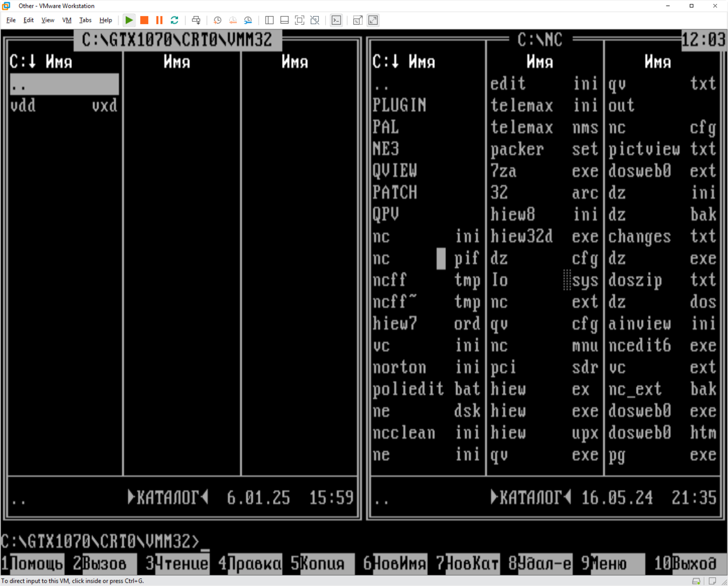The image size is (728, 586).
Task: Click the 6 НовИмя function key
Action: pos(395,564)
